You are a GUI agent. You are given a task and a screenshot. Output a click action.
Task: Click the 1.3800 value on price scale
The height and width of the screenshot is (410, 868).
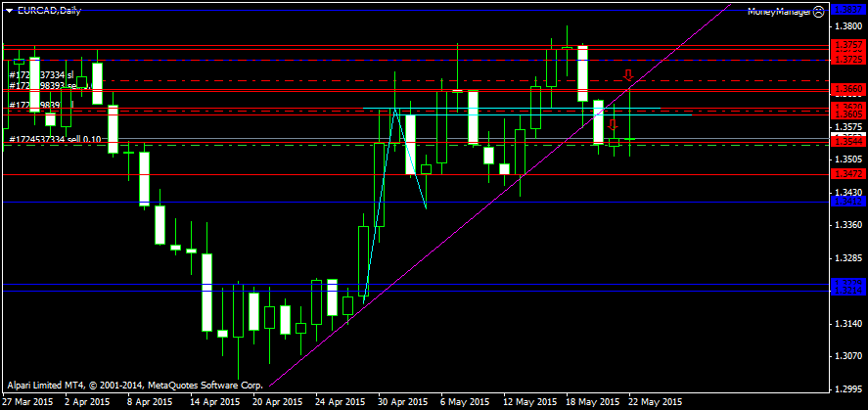pyautogui.click(x=848, y=26)
